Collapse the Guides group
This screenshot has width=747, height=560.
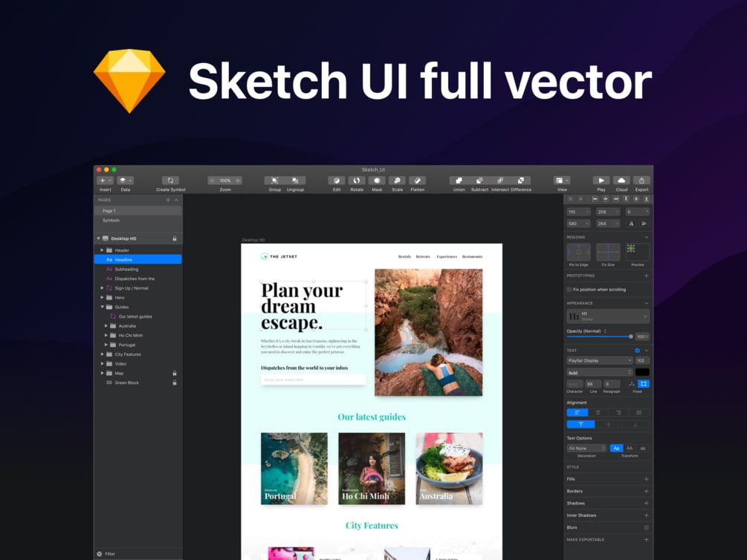click(x=102, y=307)
